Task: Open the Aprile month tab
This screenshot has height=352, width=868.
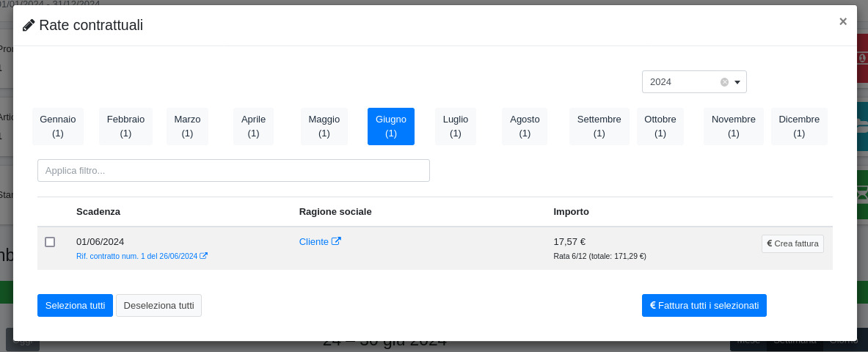Action: click(x=253, y=126)
